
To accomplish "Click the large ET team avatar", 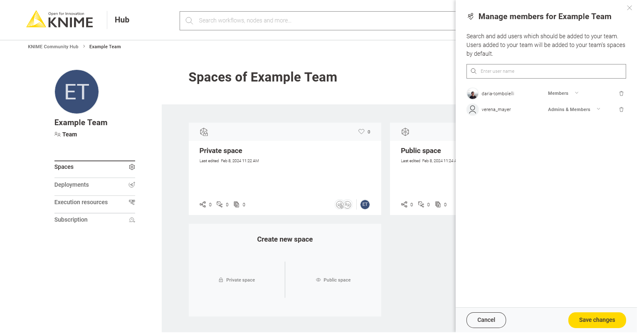I will pyautogui.click(x=77, y=91).
